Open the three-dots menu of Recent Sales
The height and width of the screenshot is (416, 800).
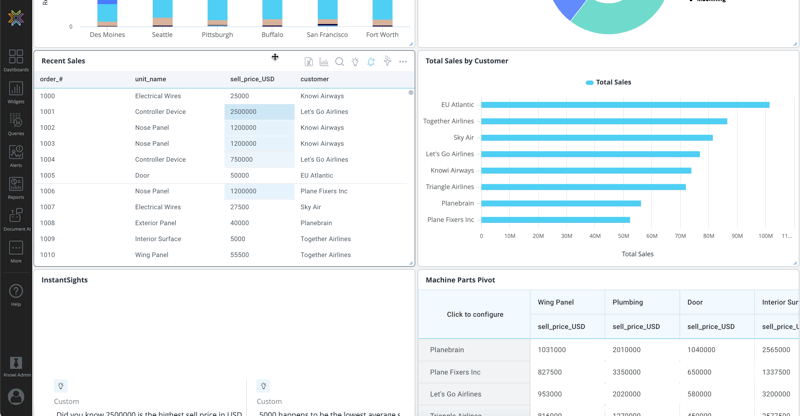pyautogui.click(x=403, y=62)
